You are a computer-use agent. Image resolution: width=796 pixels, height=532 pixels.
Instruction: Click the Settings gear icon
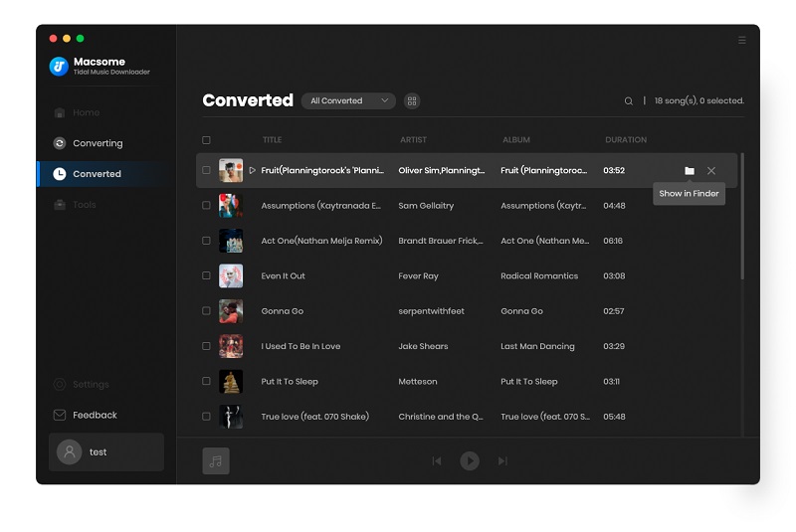[60, 385]
